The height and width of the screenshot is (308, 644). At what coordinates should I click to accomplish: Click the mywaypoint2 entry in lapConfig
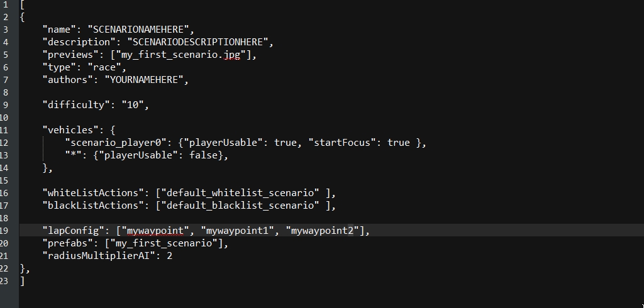point(322,231)
